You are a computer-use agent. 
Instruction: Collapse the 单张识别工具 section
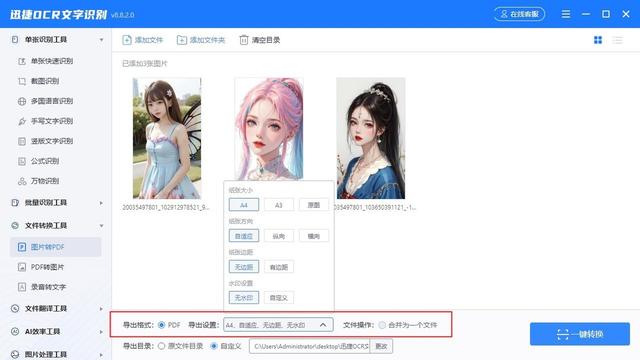click(x=101, y=40)
